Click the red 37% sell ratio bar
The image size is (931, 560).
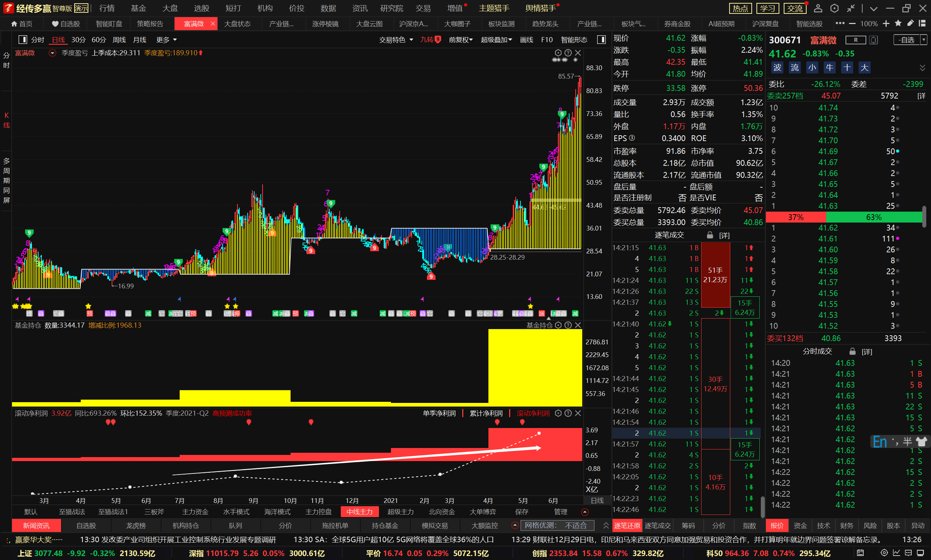(x=796, y=217)
